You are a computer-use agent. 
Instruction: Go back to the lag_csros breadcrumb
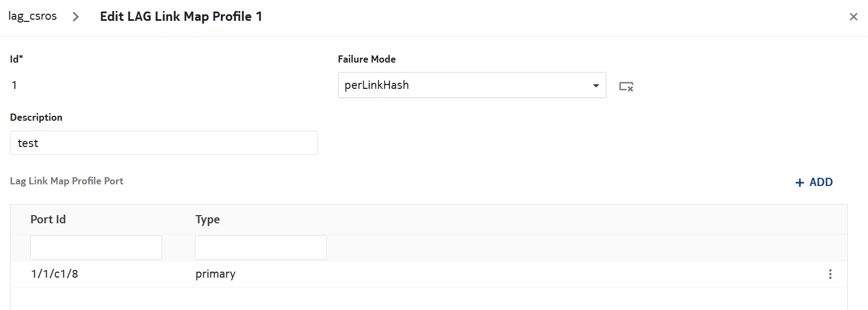point(32,16)
